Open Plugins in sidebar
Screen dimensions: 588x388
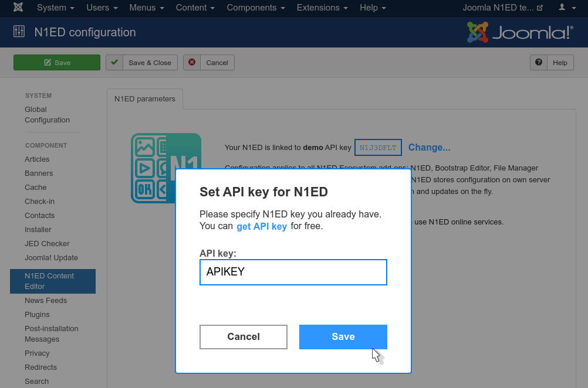[x=37, y=315]
